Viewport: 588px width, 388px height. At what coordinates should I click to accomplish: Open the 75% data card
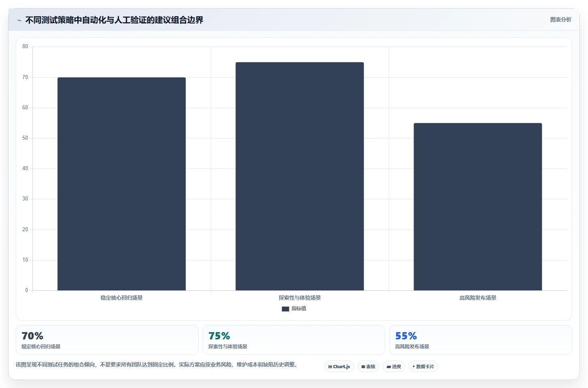point(294,340)
